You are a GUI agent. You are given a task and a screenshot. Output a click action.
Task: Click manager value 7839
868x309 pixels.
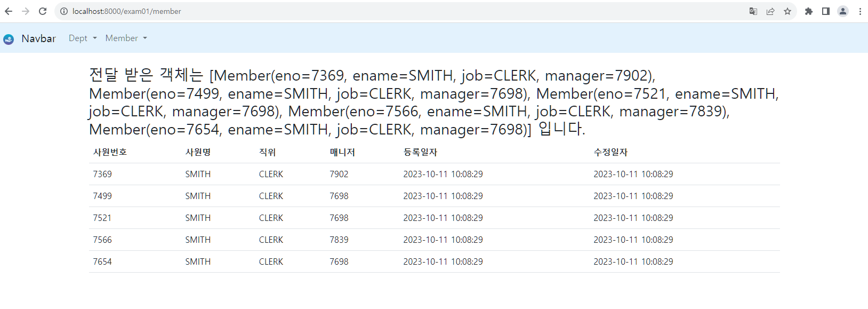(339, 240)
